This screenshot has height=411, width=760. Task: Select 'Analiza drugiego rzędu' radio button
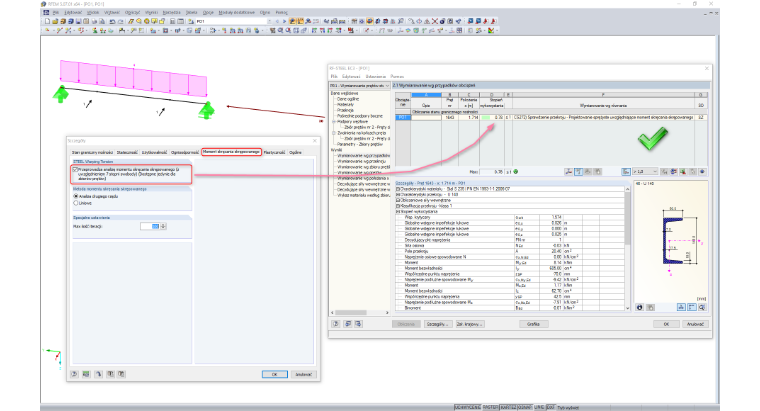(x=76, y=196)
